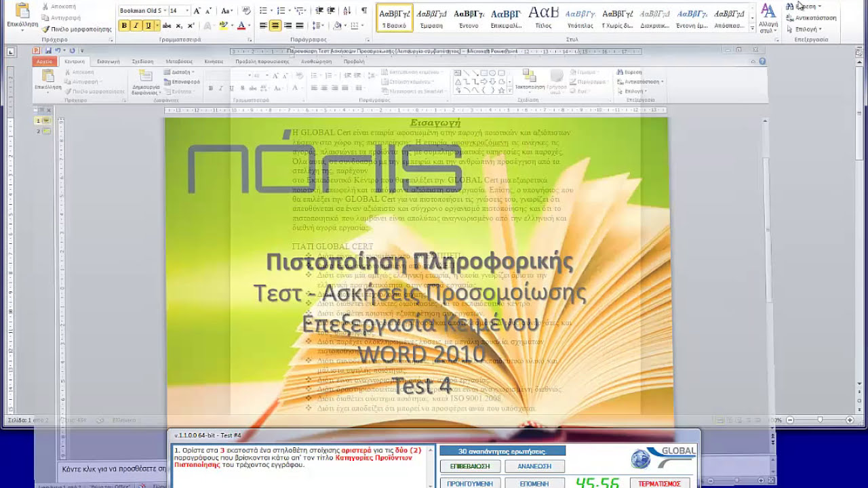This screenshot has height=488, width=868.
Task: Apply the Βασικό style in styles gallery
Action: pyautogui.click(x=394, y=18)
